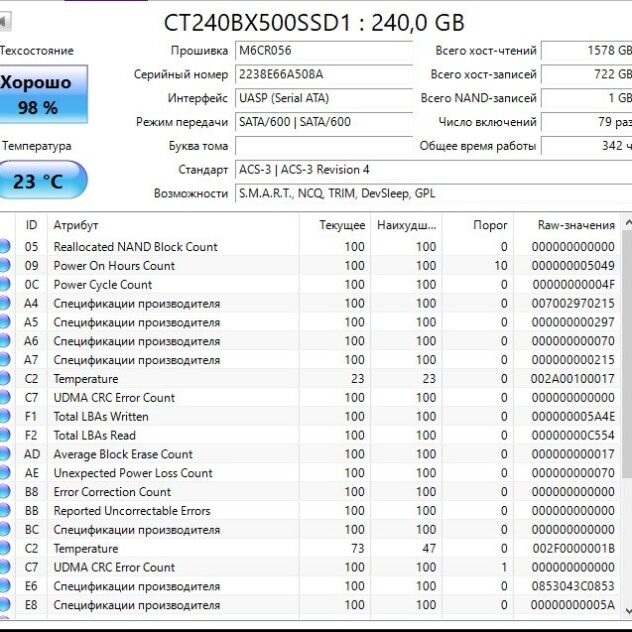Click the status orb for Error Correction Count
The image size is (632, 632).
(x=4, y=492)
